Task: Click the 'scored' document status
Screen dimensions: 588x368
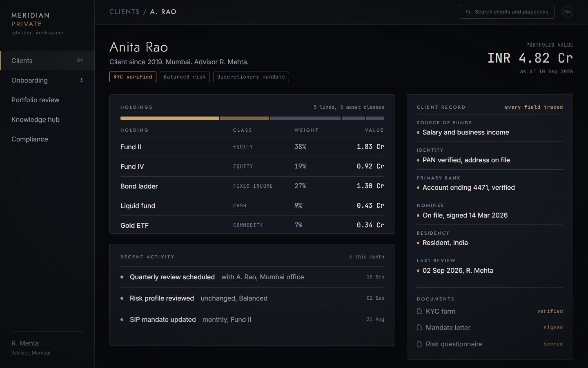Action: click(553, 344)
